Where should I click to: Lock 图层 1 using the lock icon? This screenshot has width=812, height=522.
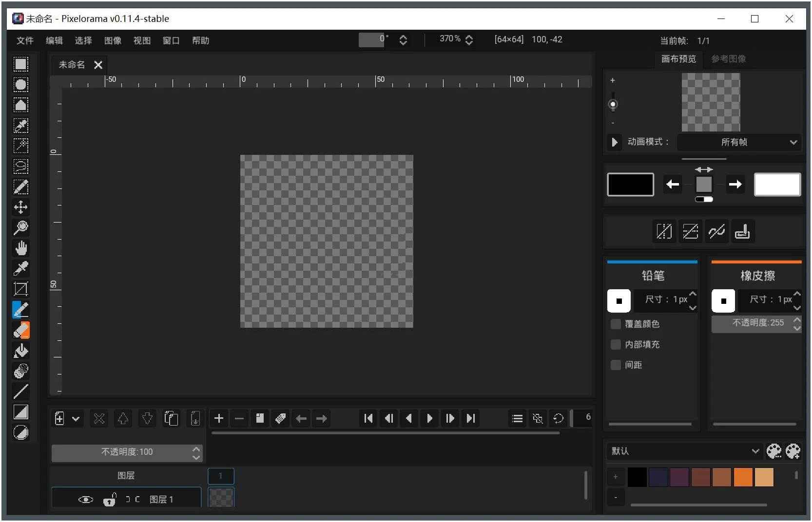pos(110,499)
